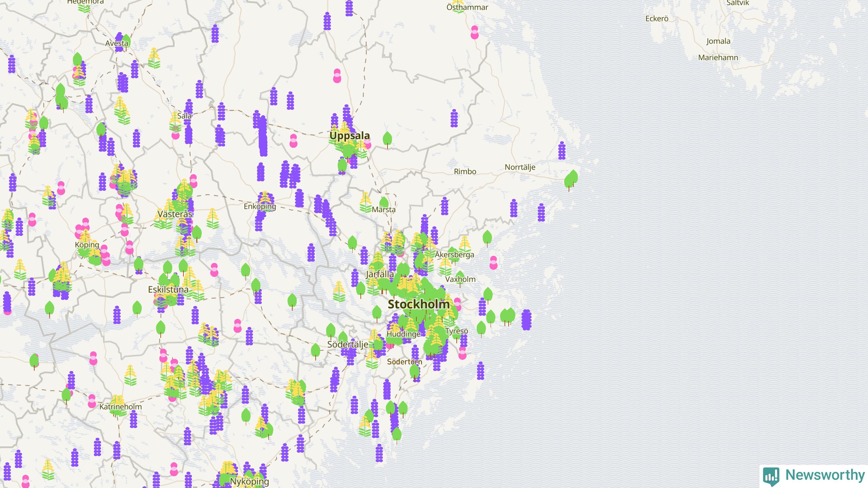Select large purple cluster east of Tyresö

tap(526, 320)
